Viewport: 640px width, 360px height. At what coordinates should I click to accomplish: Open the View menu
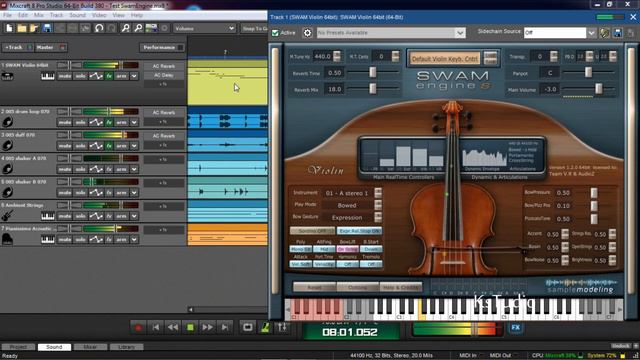118,15
